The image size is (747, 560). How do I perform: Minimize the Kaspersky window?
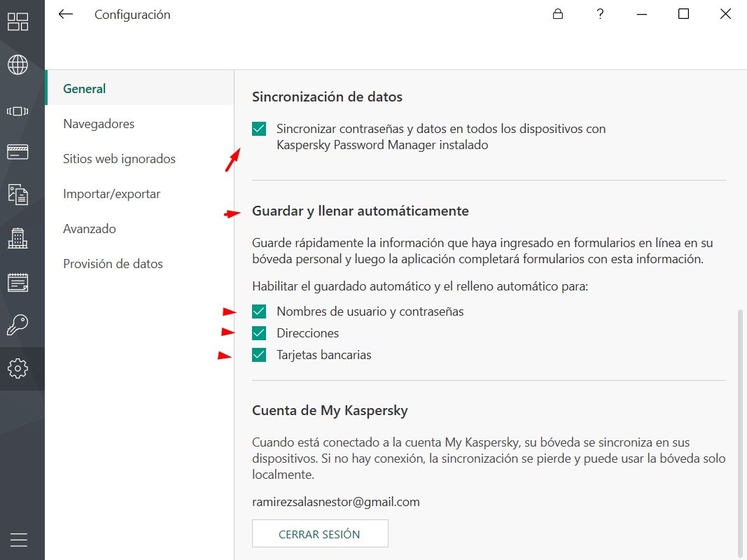pyautogui.click(x=642, y=14)
